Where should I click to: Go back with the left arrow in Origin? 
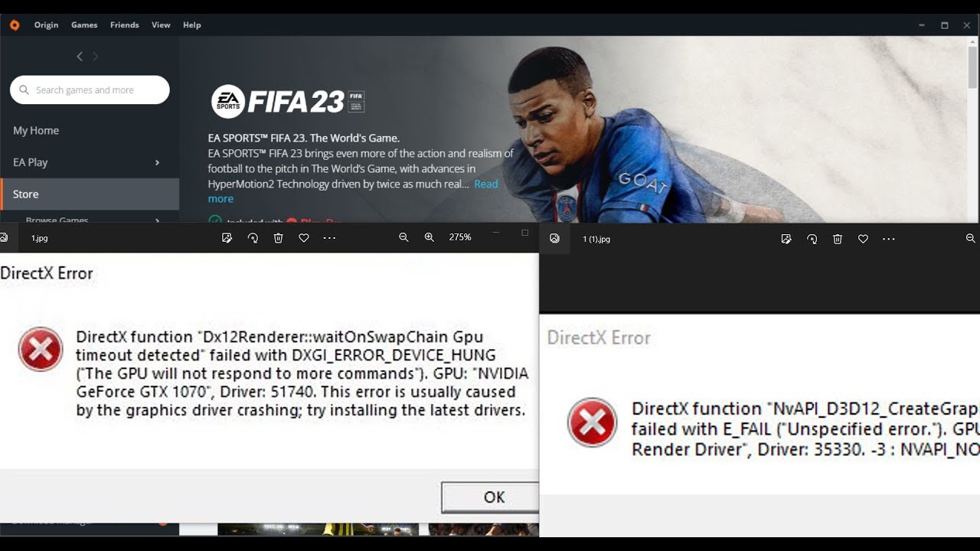(x=80, y=56)
